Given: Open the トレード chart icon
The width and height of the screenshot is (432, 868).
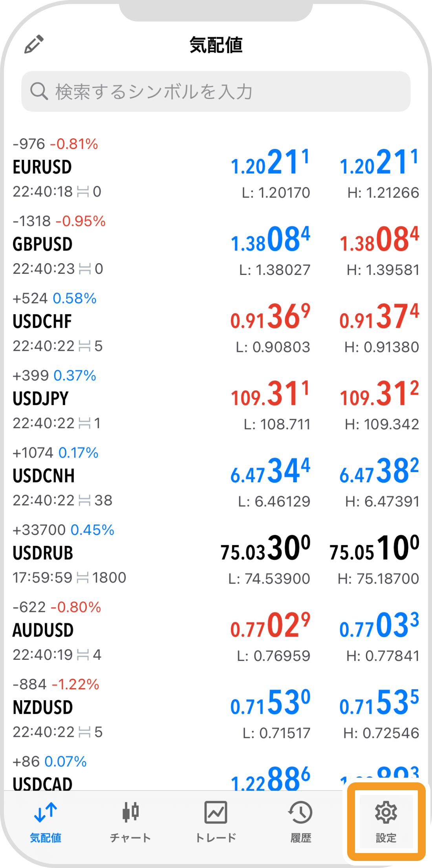Looking at the screenshot, I should click(x=216, y=813).
